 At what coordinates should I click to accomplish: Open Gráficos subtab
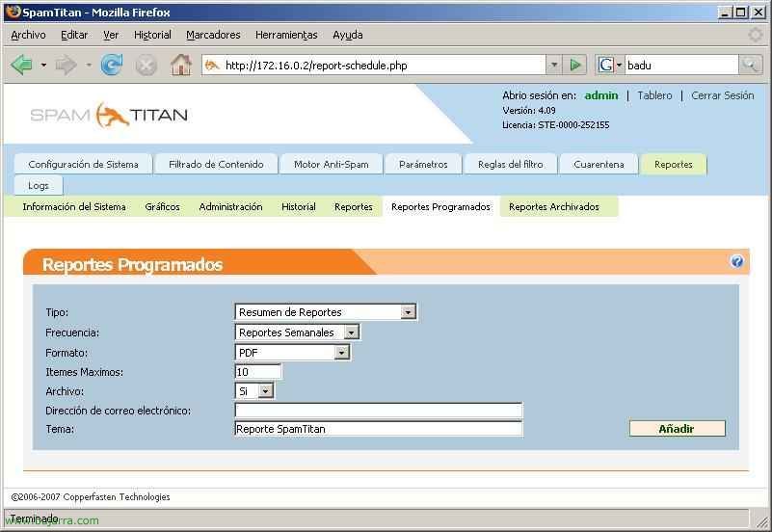pyautogui.click(x=163, y=206)
